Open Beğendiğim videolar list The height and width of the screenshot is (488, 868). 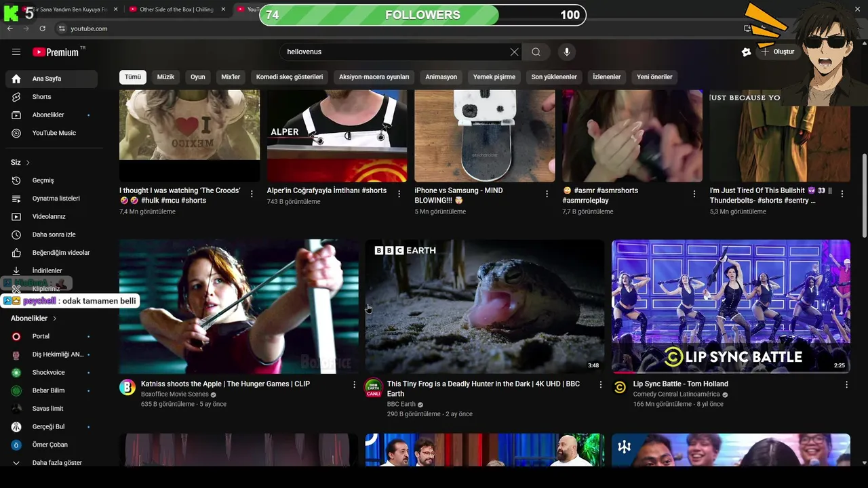click(x=52, y=253)
